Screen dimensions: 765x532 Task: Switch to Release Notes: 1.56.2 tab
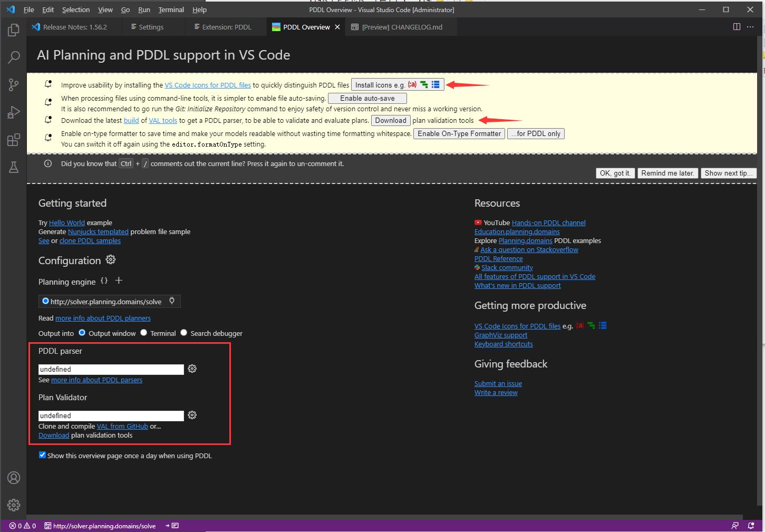(x=73, y=27)
